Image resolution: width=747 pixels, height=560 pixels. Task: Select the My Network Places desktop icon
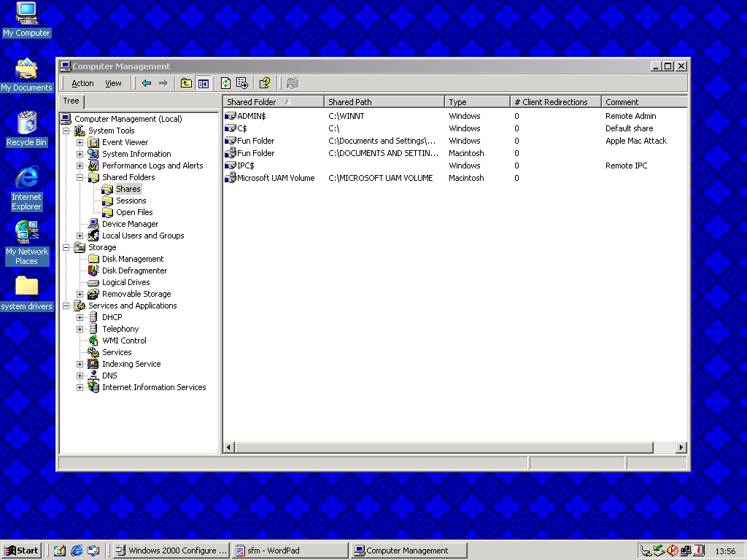coord(26,243)
